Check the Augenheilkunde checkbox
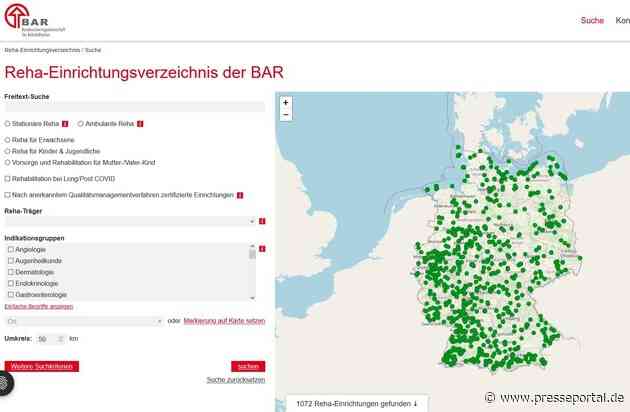 [11, 261]
